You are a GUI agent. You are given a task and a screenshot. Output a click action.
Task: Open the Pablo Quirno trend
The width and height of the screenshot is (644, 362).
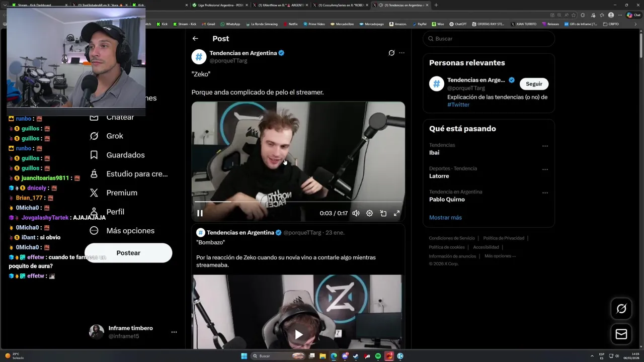point(447,200)
